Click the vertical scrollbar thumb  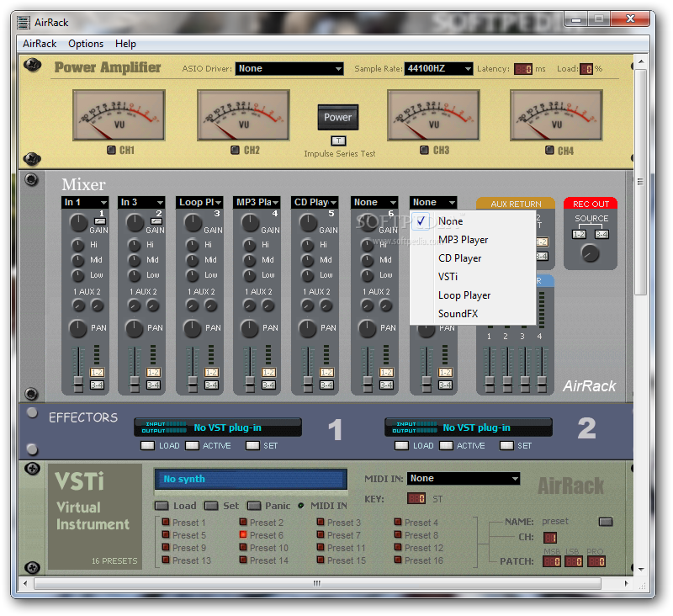click(640, 182)
